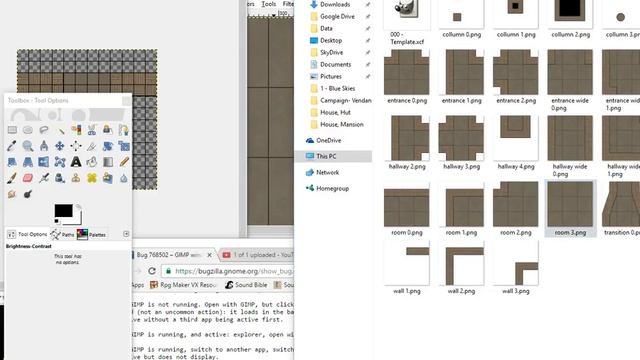This screenshot has width=640, height=360.
Task: Choose the Measure compass tool
Action: [44, 146]
